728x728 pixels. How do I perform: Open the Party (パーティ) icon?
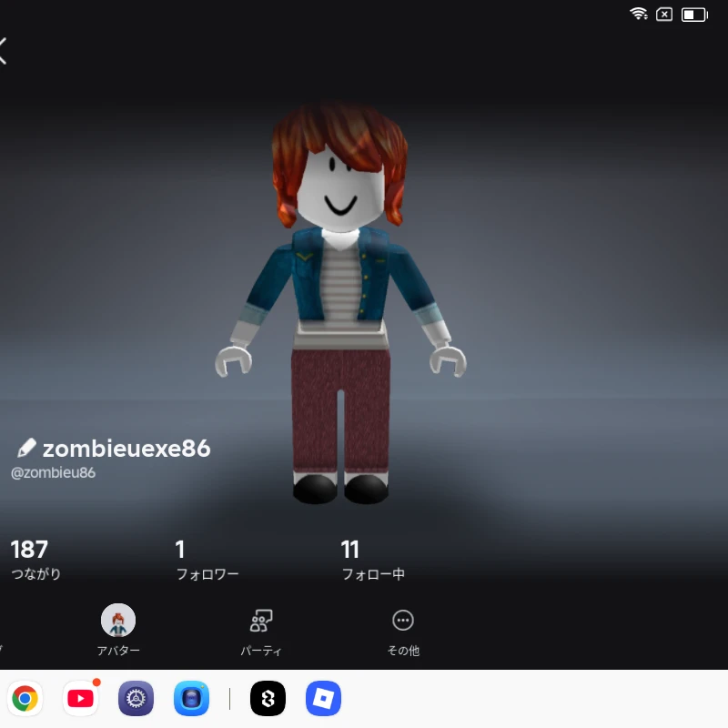tap(261, 632)
